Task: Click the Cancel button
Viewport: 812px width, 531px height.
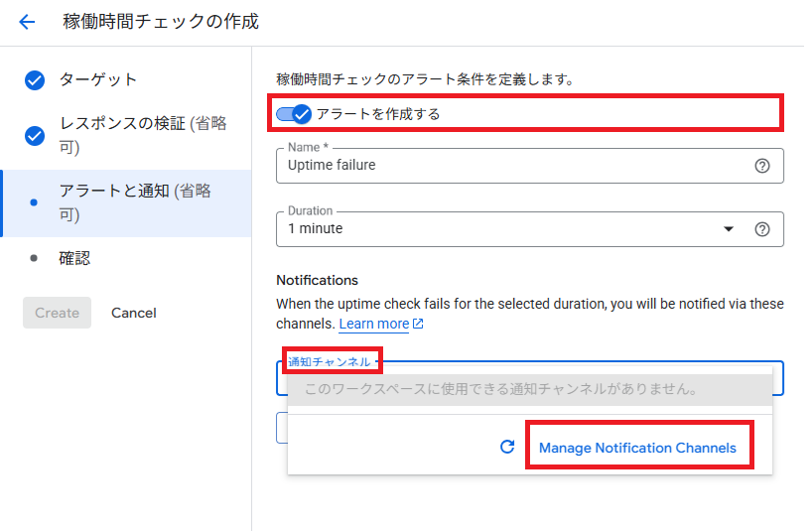Action: click(134, 313)
